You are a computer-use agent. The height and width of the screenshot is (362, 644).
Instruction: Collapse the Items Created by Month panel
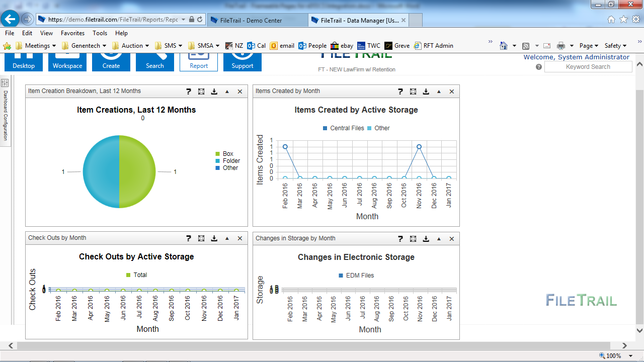(439, 92)
